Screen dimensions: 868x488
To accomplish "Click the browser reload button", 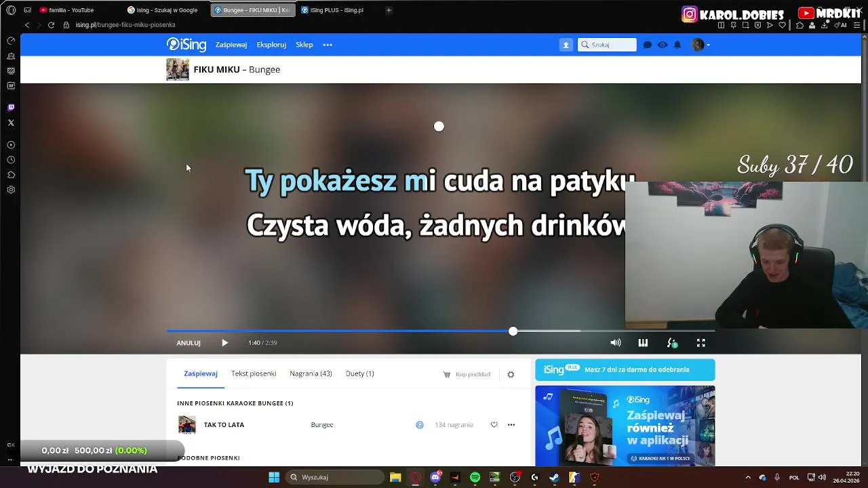I will [51, 25].
